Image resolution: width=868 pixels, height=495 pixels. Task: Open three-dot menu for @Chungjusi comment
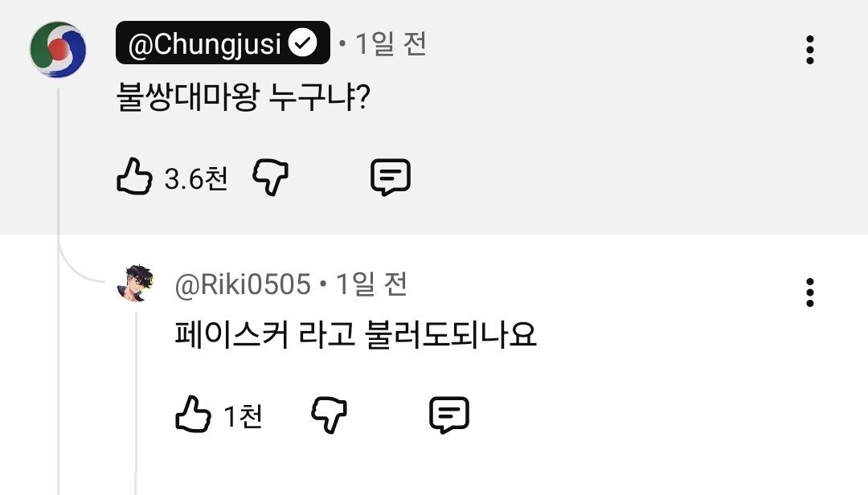click(x=809, y=50)
